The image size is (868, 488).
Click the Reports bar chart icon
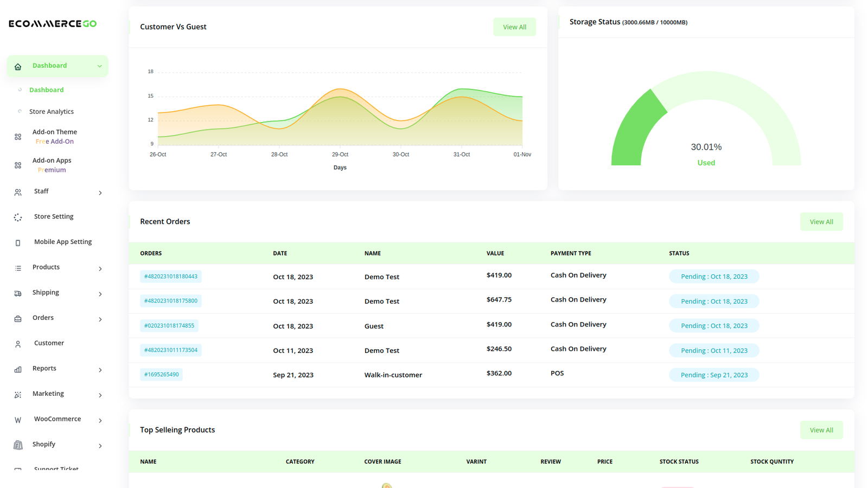click(x=18, y=369)
